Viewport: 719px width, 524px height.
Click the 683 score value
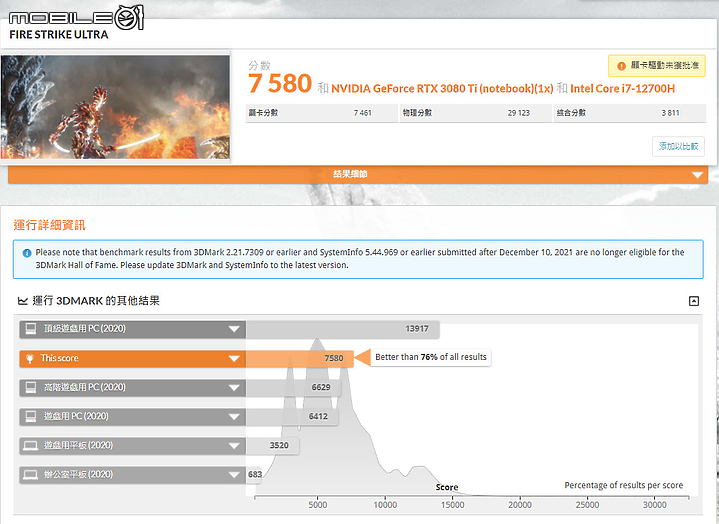tap(255, 474)
